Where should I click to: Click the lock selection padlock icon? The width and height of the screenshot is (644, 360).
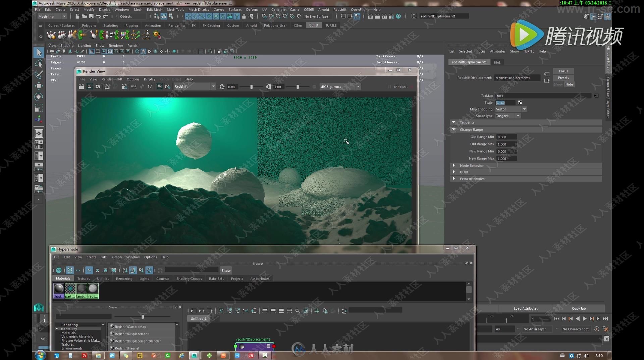pos(244,16)
